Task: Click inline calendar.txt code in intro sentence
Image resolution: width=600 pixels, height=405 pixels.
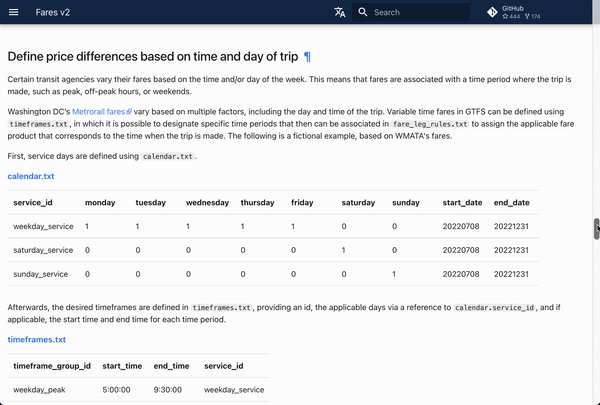Action: (168, 156)
